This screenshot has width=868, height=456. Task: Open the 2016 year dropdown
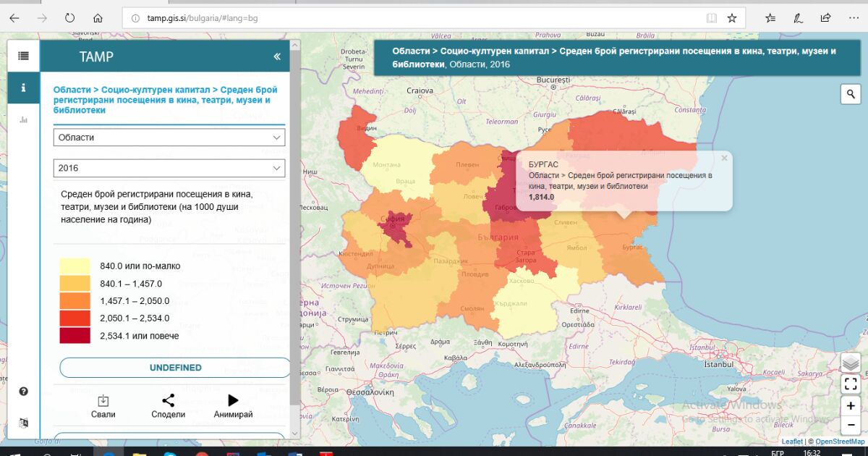click(x=169, y=168)
